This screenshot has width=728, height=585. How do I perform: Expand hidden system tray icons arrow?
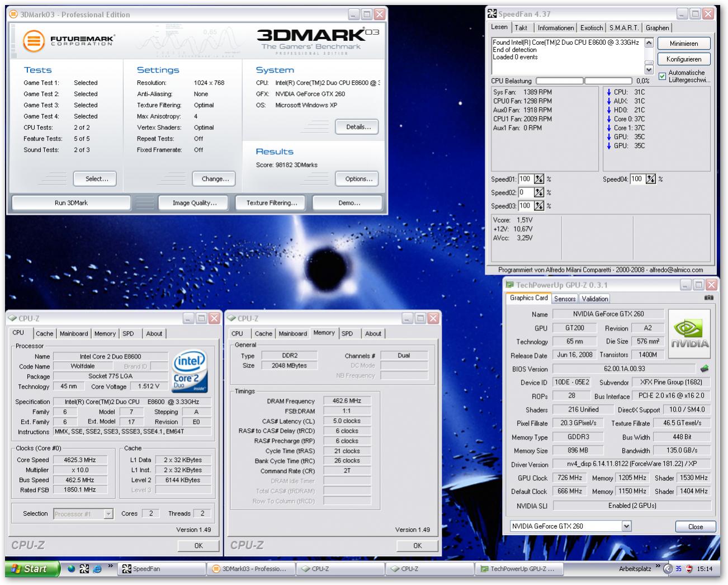click(668, 569)
